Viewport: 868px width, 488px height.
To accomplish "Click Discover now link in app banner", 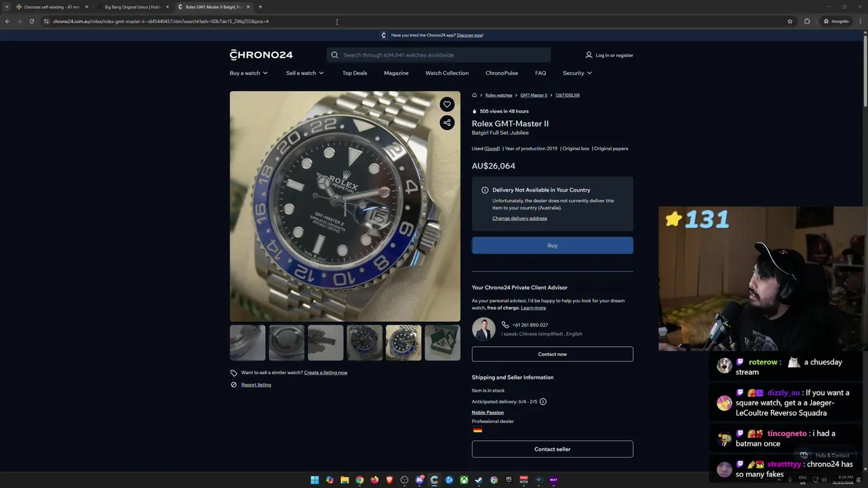I will pyautogui.click(x=470, y=35).
